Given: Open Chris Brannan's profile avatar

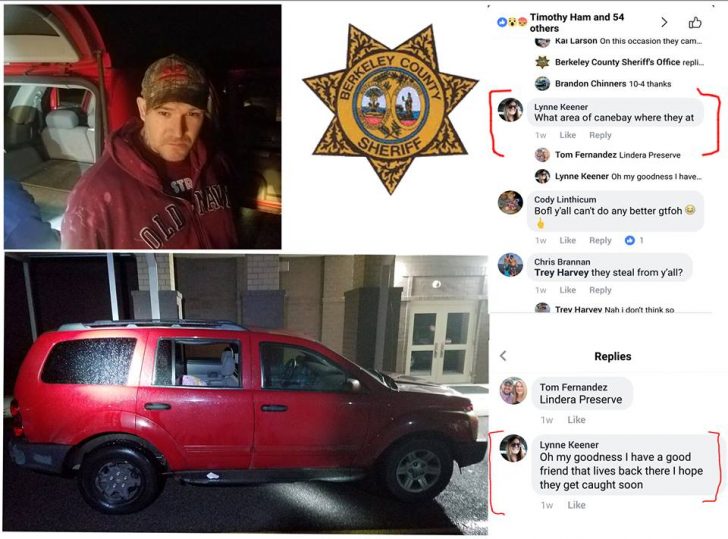Looking at the screenshot, I should (x=510, y=265).
